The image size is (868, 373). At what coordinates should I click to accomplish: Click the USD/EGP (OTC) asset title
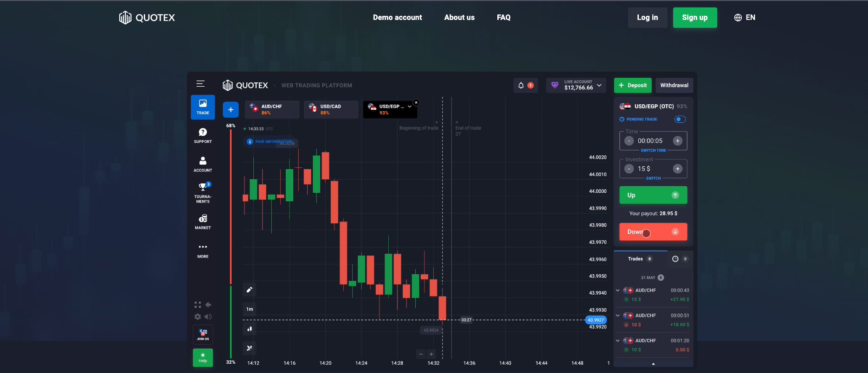(x=654, y=106)
